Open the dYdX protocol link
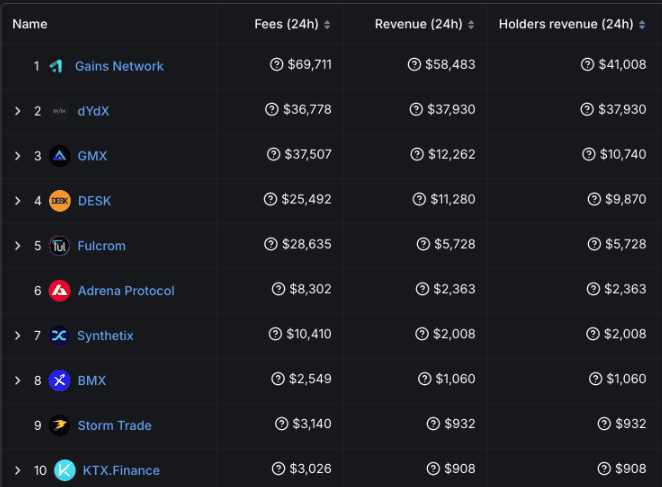 (93, 111)
